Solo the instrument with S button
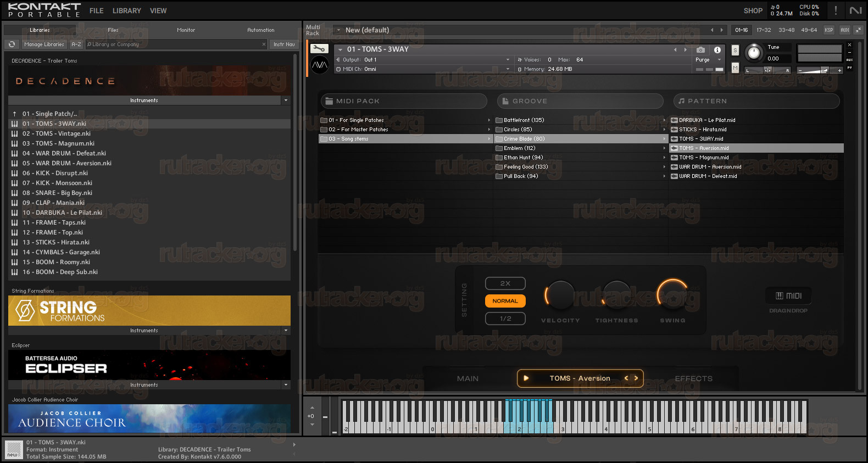868x463 pixels. (x=735, y=51)
